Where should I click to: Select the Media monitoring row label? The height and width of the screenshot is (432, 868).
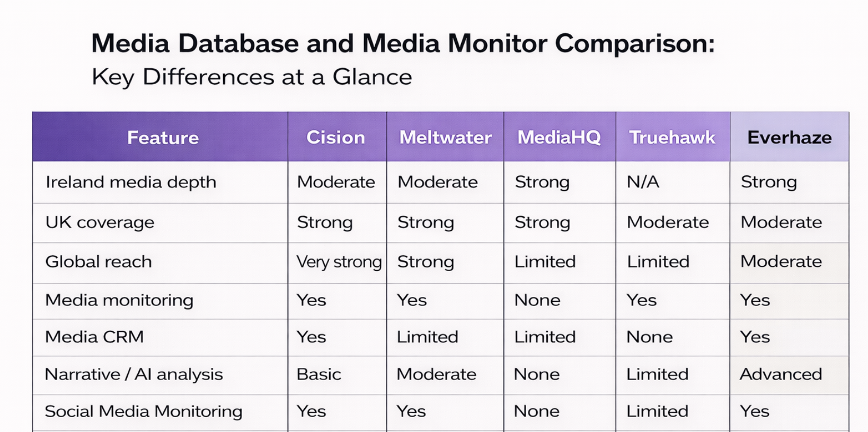(119, 300)
